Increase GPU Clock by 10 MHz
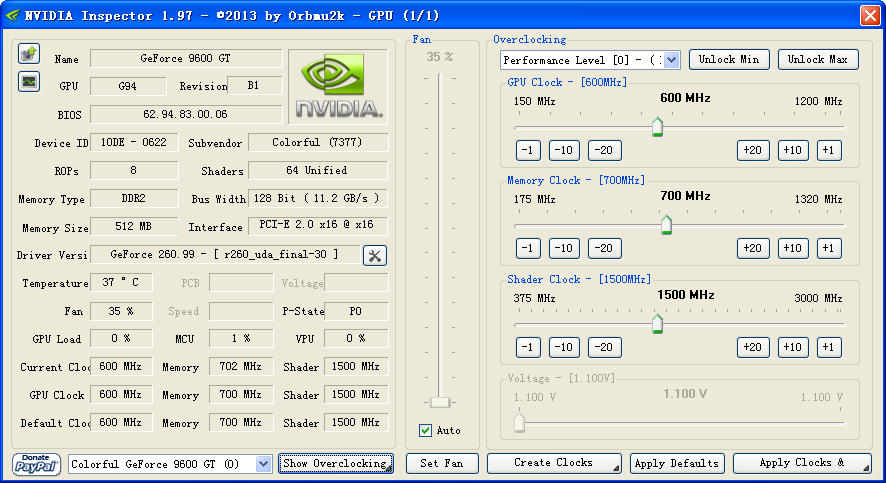This screenshot has width=886, height=483. click(x=793, y=150)
